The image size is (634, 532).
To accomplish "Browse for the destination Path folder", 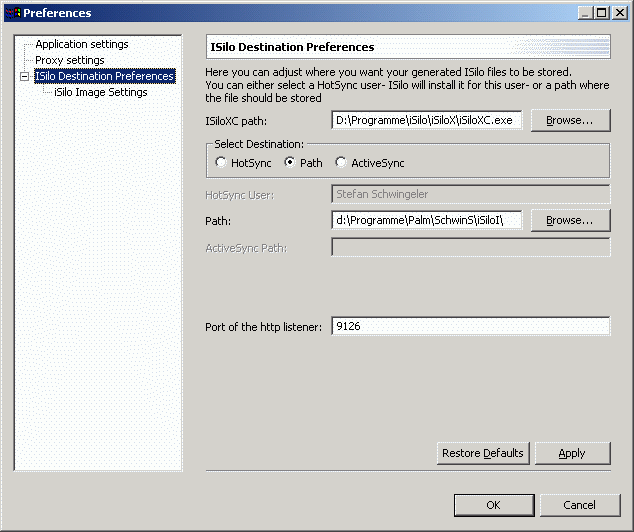I will [570, 220].
